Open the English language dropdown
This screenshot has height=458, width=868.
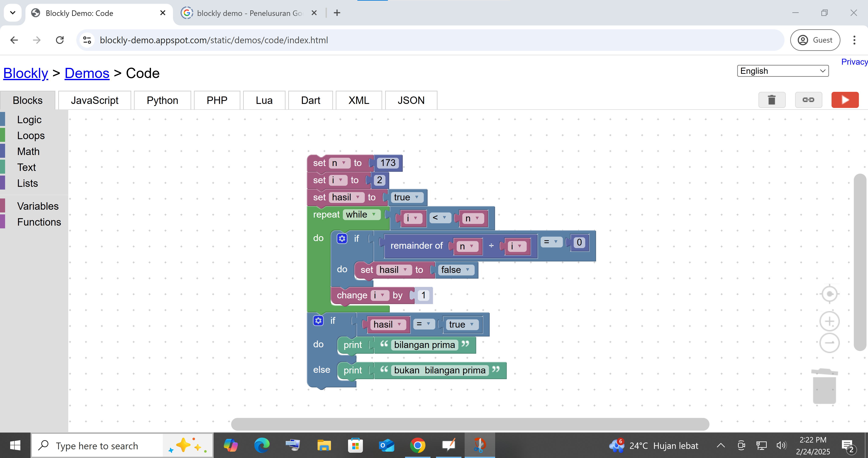782,71
